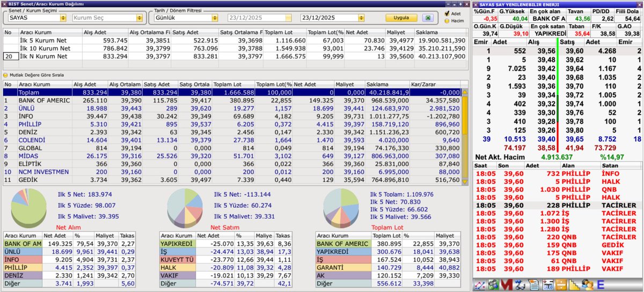Click the Uygula button
The width and height of the screenshot is (644, 292).
pos(401,18)
